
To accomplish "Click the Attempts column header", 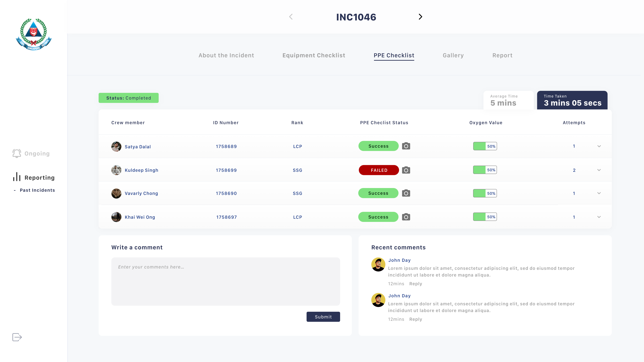I will point(574,123).
